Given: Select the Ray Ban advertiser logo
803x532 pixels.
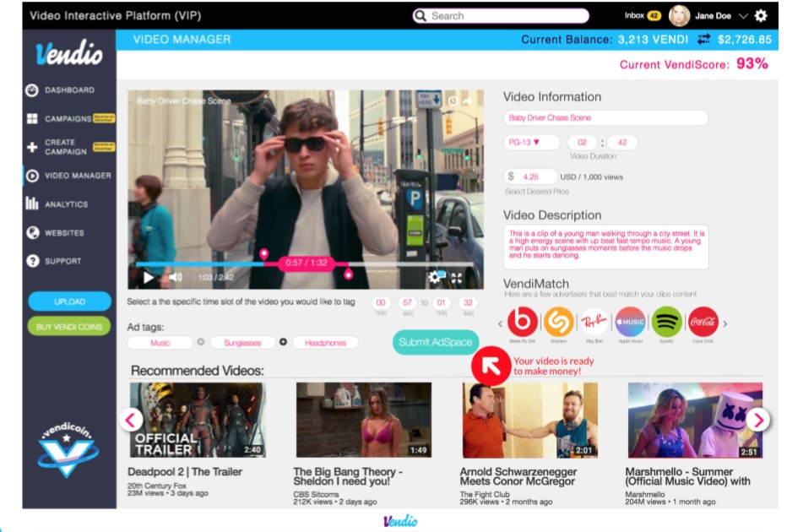Looking at the screenshot, I should [x=594, y=322].
